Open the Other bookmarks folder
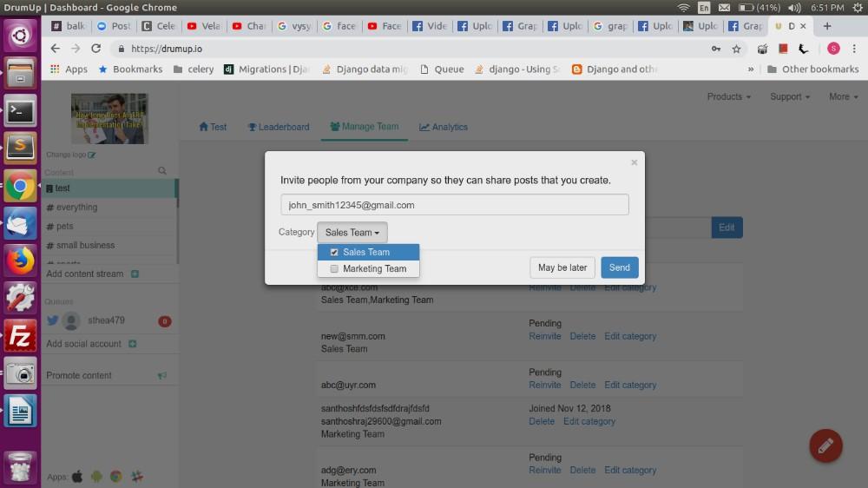This screenshot has width=868, height=488. pyautogui.click(x=812, y=69)
